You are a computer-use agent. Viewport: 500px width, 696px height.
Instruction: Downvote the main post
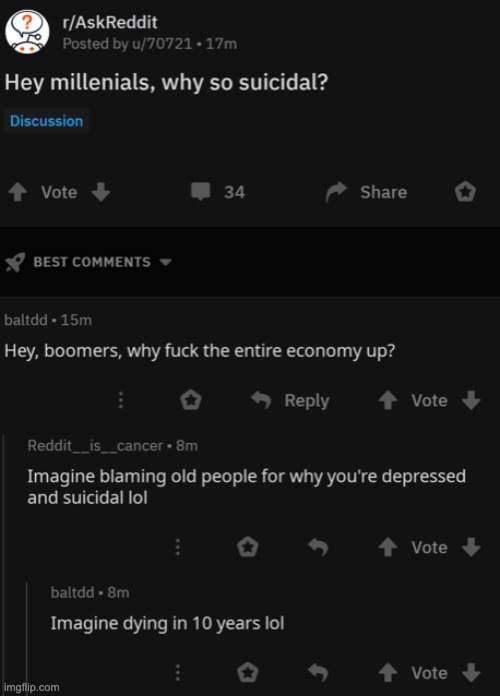101,192
